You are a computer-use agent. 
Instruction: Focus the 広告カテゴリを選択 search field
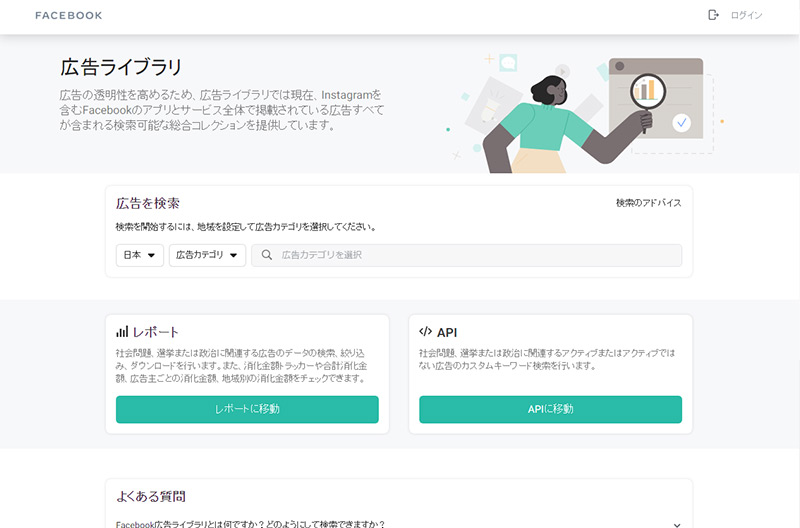(x=466, y=255)
